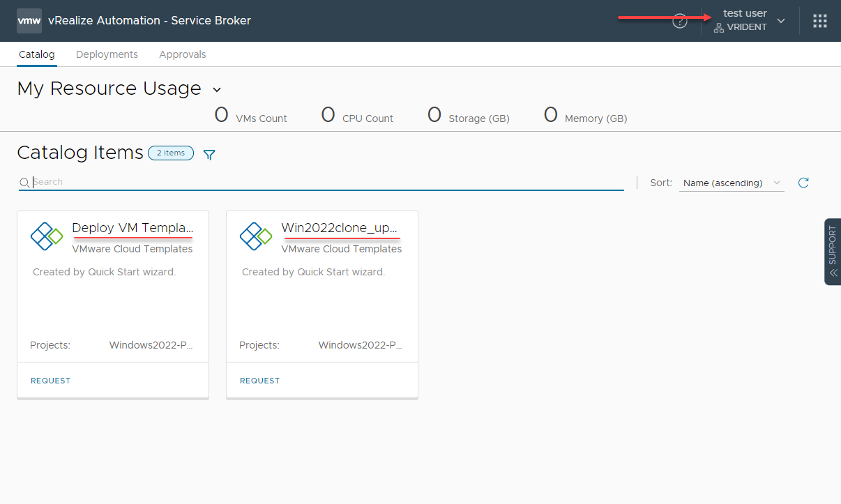Expand the Support side panel
The width and height of the screenshot is (841, 504).
coord(833,252)
